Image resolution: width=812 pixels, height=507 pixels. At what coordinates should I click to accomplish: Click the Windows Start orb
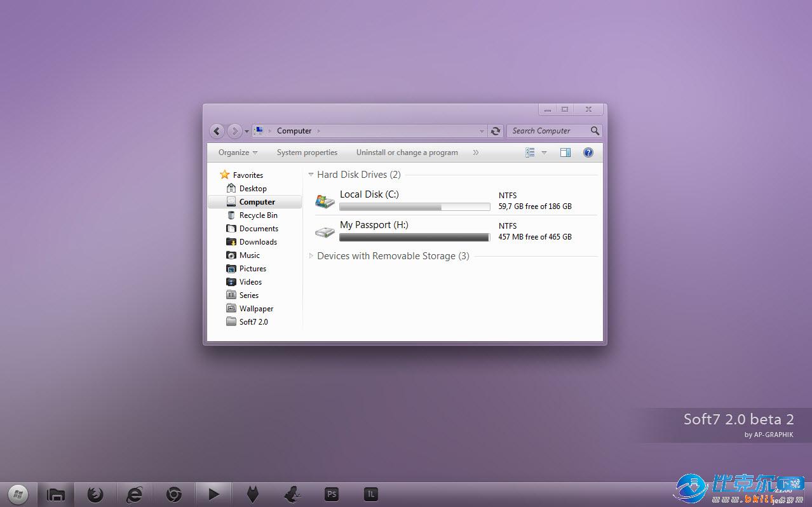18,494
